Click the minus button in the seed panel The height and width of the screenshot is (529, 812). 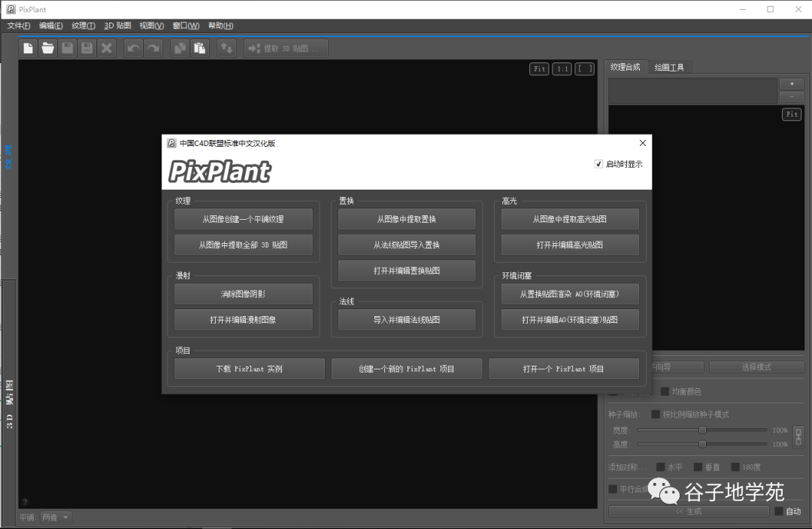click(x=792, y=97)
